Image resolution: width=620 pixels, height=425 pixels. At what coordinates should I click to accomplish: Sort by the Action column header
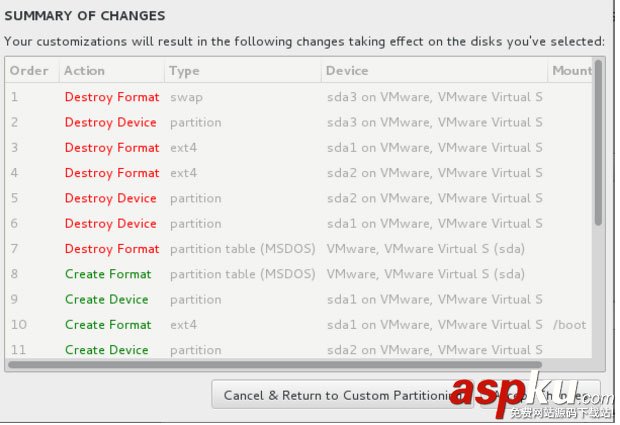pos(84,71)
